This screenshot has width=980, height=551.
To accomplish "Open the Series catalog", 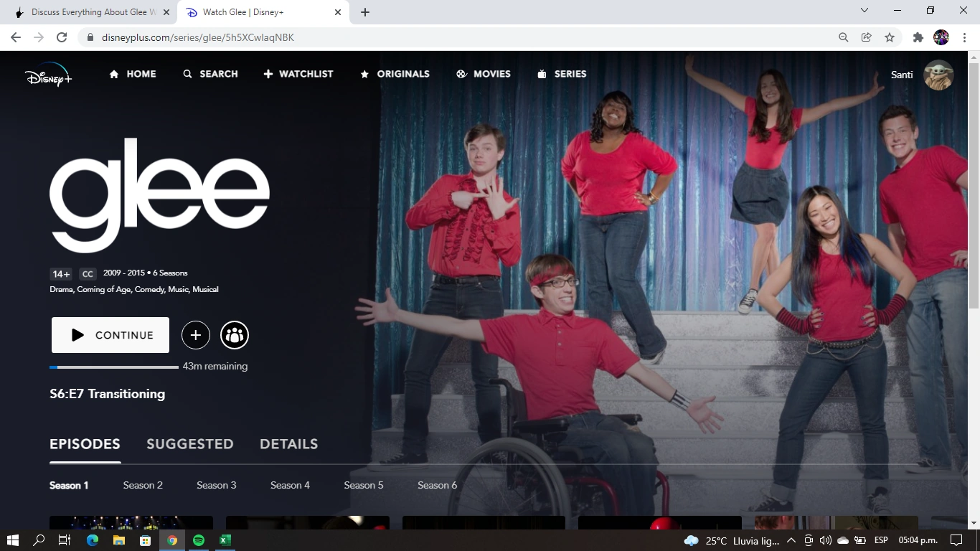I will tap(562, 73).
